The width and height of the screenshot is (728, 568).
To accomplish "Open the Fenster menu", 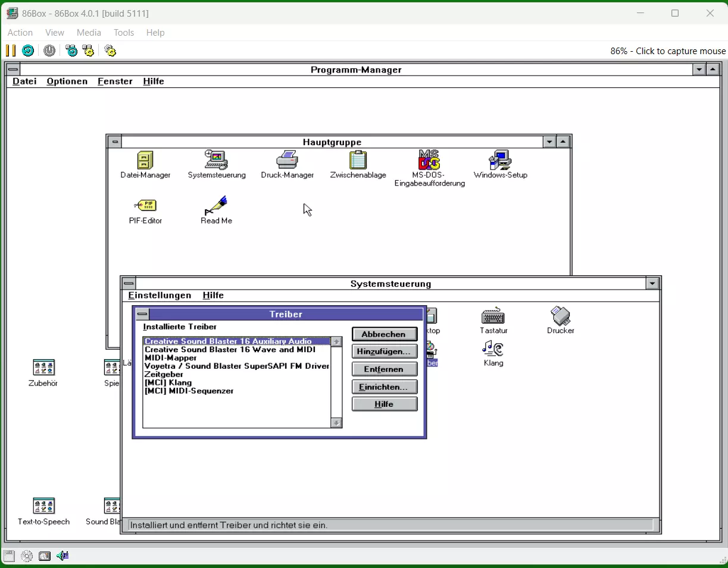I will coord(115,81).
